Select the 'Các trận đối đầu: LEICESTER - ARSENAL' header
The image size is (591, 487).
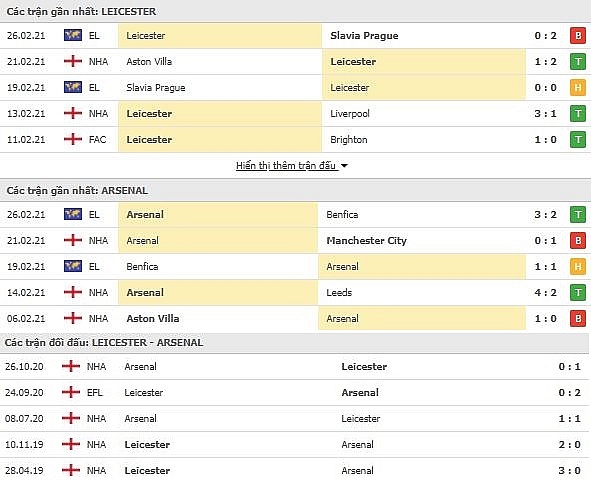[104, 342]
